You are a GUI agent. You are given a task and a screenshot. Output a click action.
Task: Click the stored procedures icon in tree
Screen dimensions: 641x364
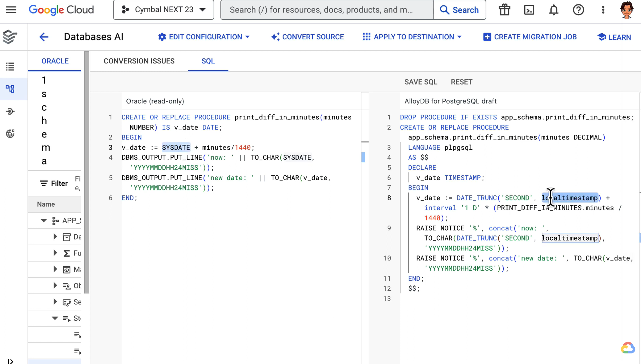[x=67, y=318]
